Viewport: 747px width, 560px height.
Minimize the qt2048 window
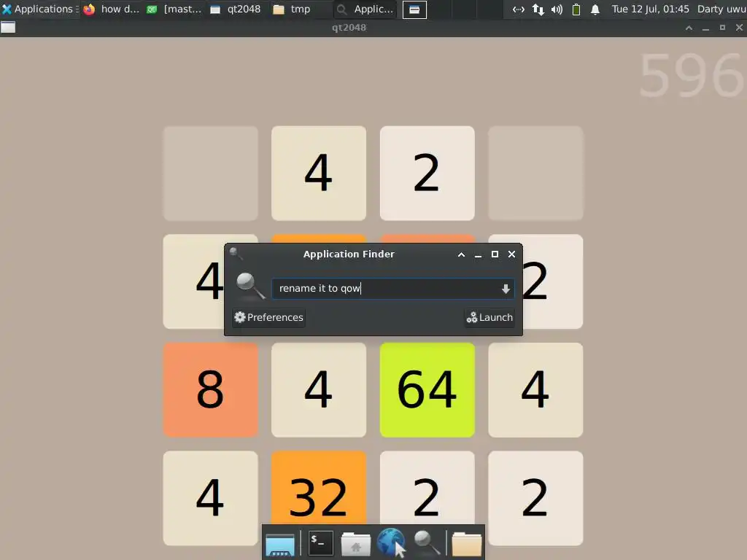[705, 28]
